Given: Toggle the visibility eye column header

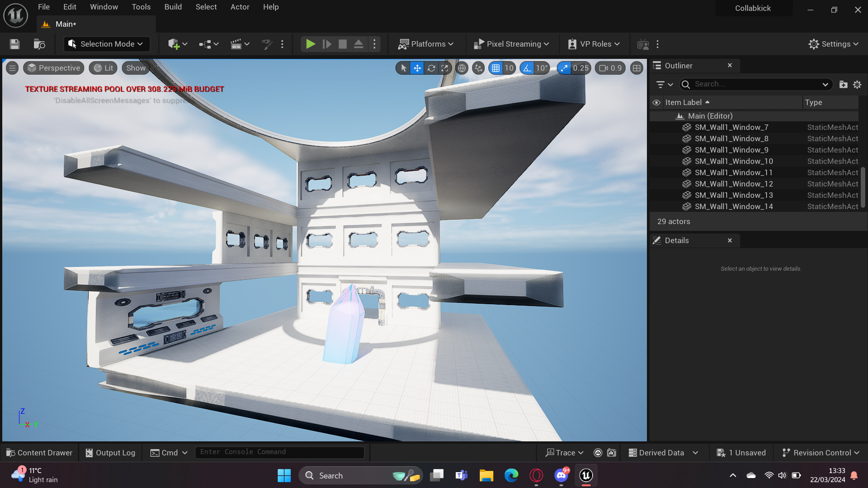Looking at the screenshot, I should (656, 102).
